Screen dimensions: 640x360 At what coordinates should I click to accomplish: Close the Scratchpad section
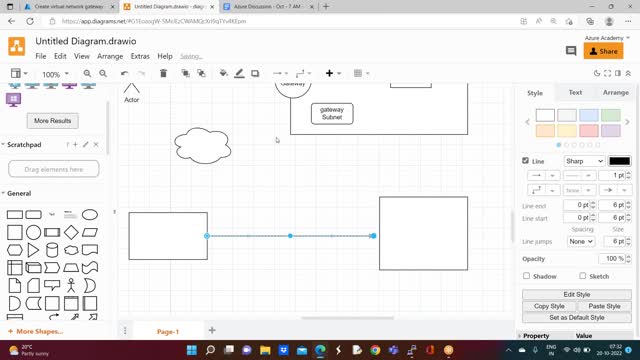(x=96, y=144)
